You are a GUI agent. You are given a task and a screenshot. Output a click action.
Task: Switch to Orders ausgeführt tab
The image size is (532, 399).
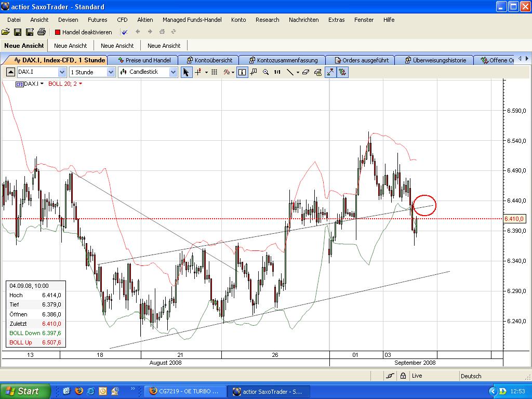(362, 60)
